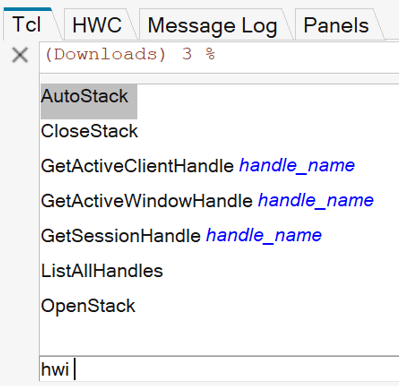Switch to the Panels tab
Viewport: 399px width, 386px height.
pos(336,25)
